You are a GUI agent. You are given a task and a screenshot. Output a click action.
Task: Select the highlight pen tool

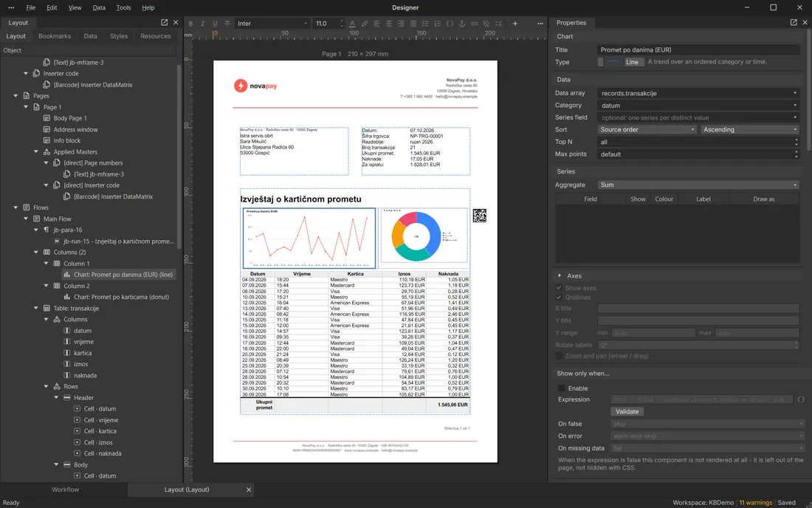click(365, 24)
